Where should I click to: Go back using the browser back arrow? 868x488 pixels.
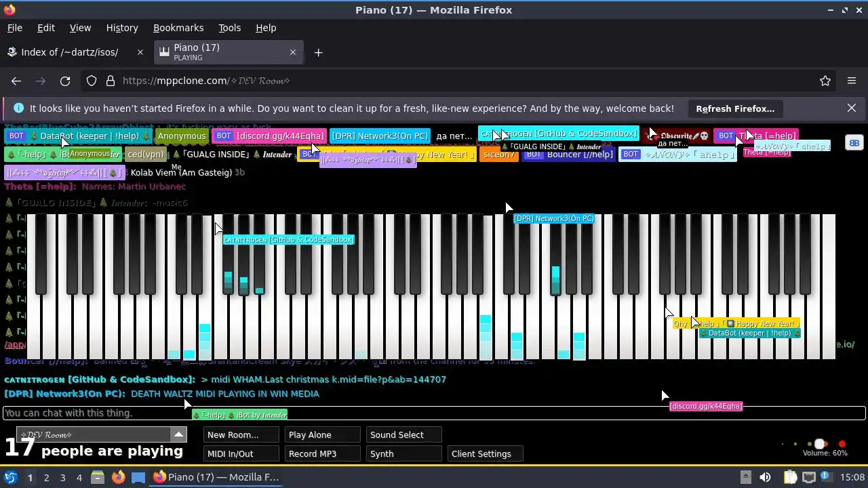[16, 81]
